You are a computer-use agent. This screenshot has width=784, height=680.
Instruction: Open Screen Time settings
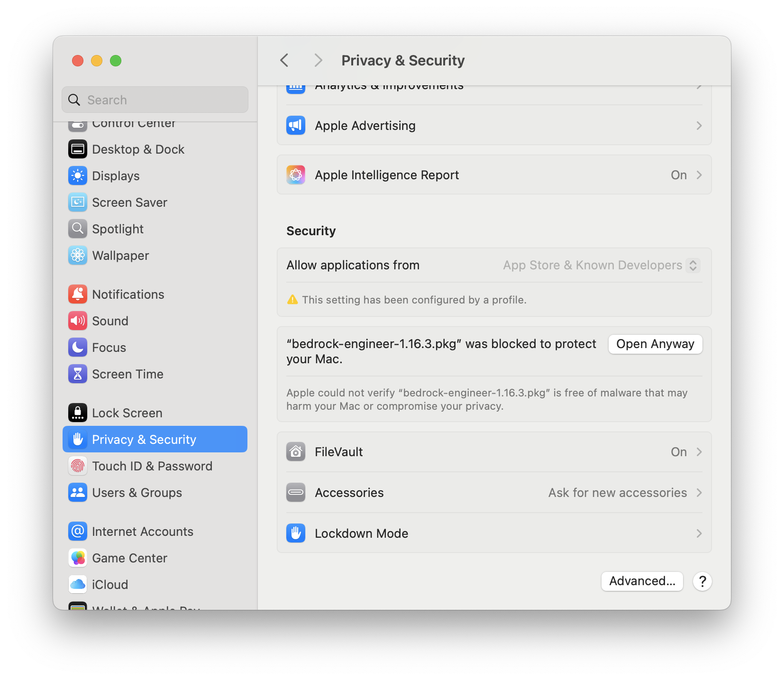[128, 374]
